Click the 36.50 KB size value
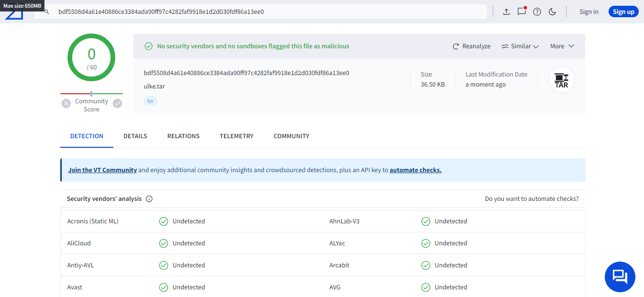This screenshot has height=297, width=644. pyautogui.click(x=433, y=85)
